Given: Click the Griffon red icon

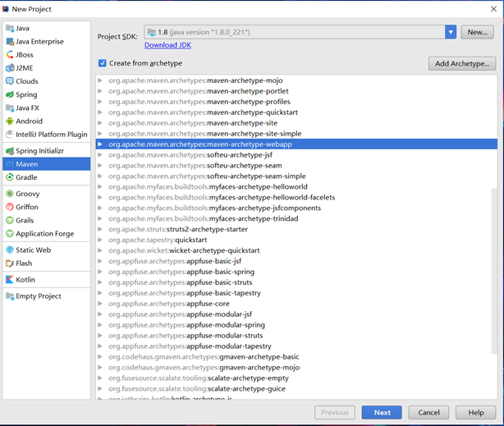Looking at the screenshot, I should pos(10,207).
